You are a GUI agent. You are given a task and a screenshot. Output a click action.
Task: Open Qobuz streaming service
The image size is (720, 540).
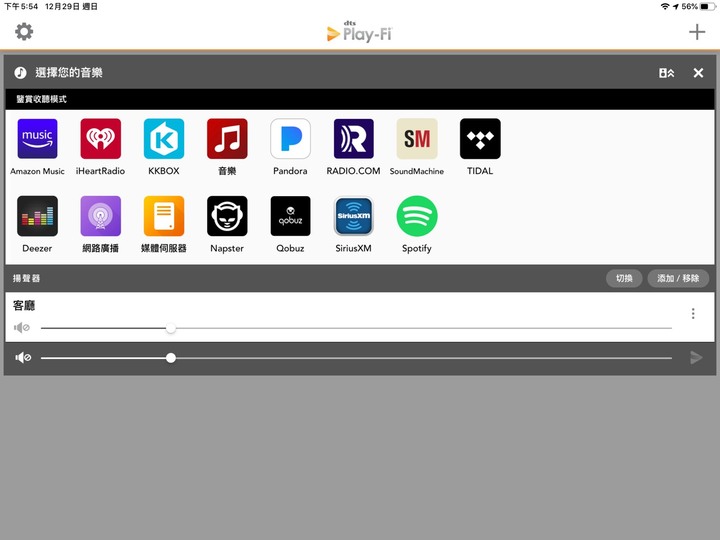click(290, 216)
